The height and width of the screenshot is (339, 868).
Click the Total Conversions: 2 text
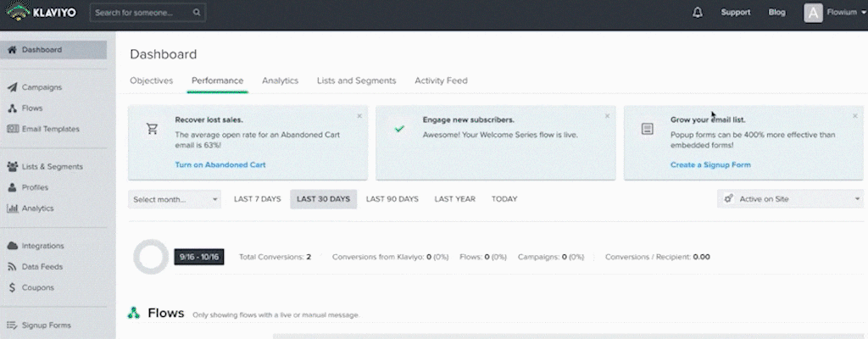[x=275, y=257]
